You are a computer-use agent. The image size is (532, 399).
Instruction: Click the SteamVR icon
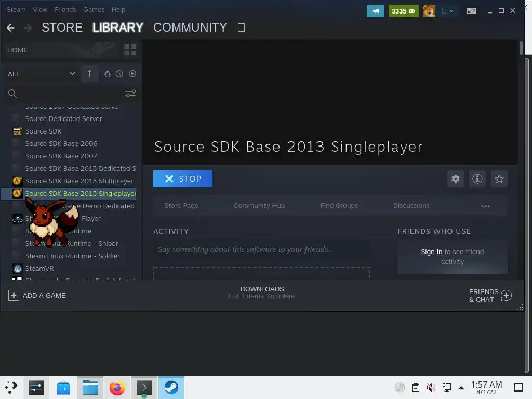[17, 269]
